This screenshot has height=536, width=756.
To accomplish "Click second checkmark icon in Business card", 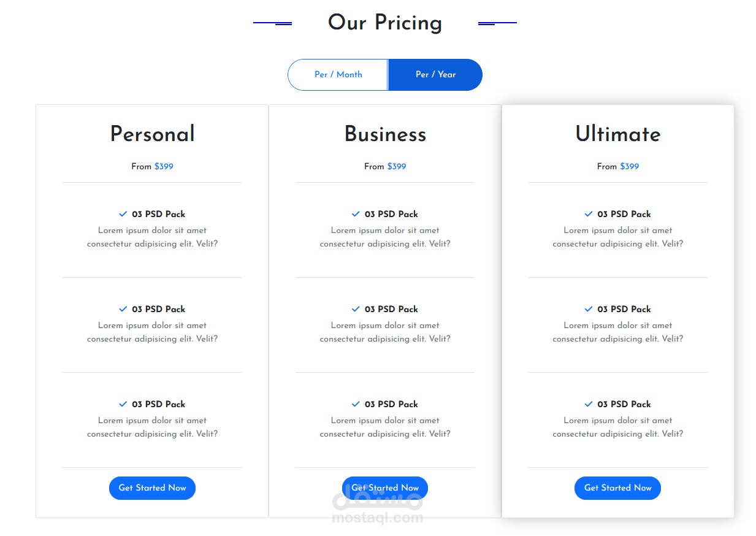I will (x=356, y=309).
